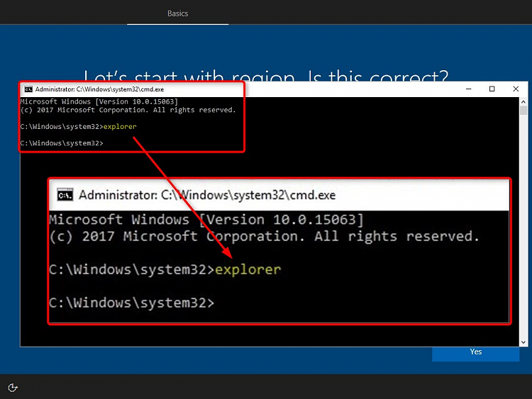Minimize the cmd.exe window
Image resolution: width=532 pixels, height=399 pixels.
coord(469,89)
